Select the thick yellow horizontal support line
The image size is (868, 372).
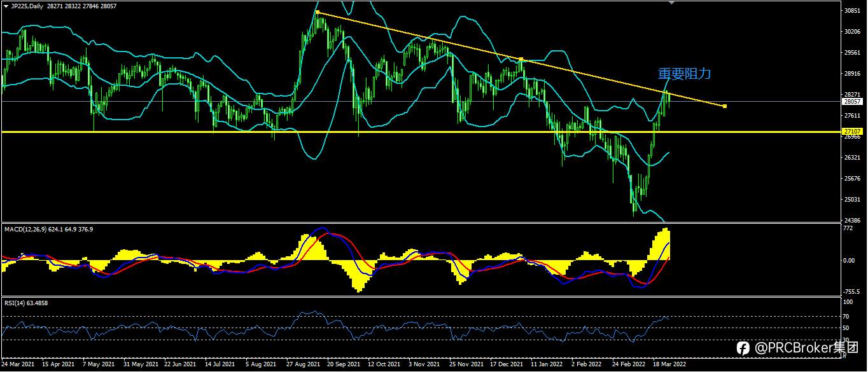pyautogui.click(x=421, y=132)
